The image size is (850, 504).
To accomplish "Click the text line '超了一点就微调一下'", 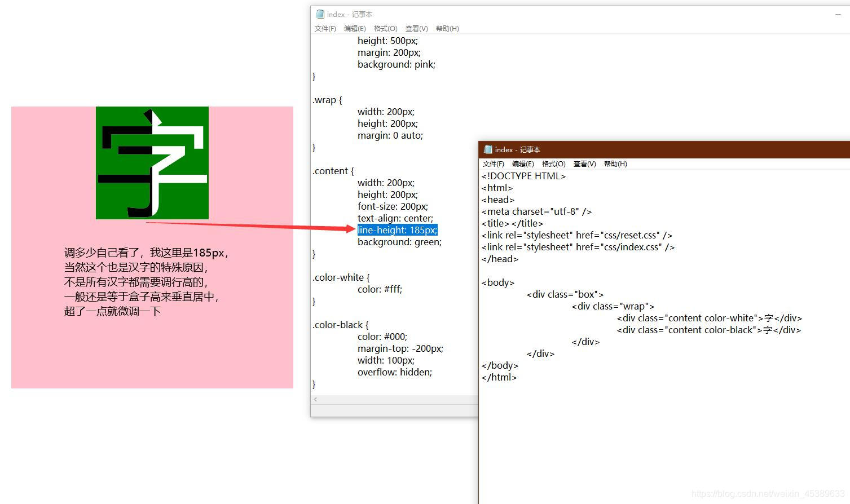I will pos(112,311).
